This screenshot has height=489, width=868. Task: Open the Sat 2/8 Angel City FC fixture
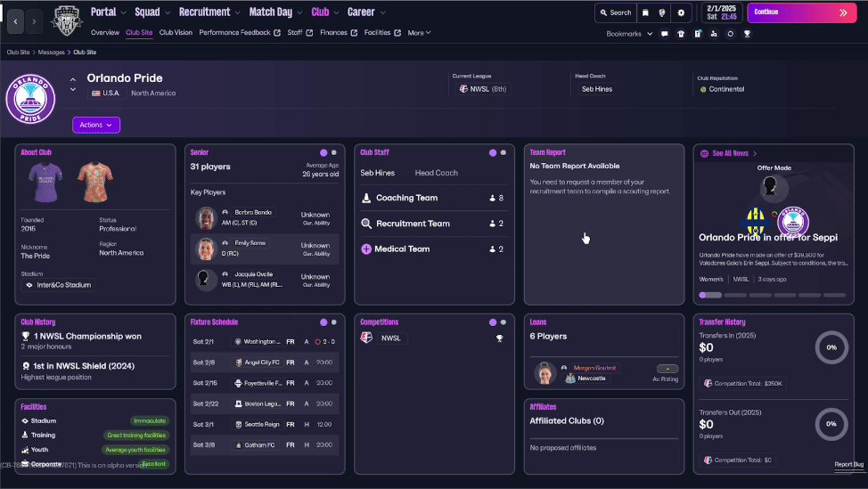point(264,363)
